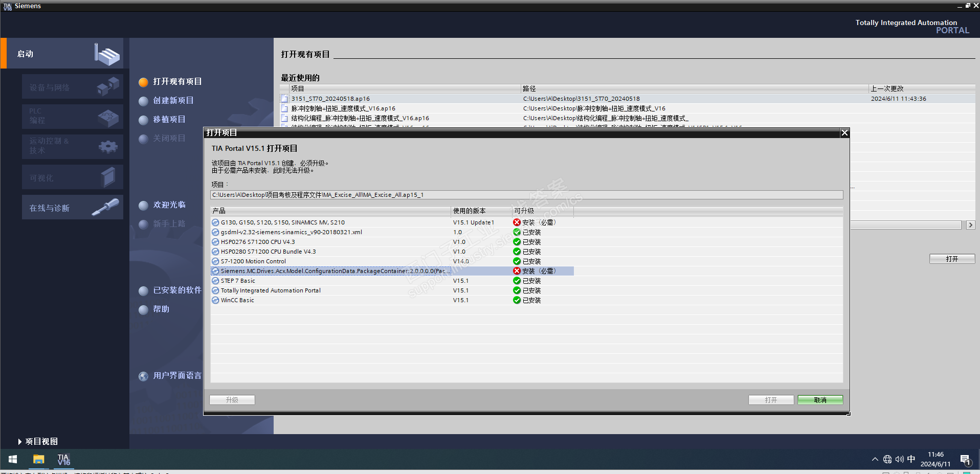Screen dimensions: 980x474
Task: Open the notification center icon
Action: [x=965, y=460]
